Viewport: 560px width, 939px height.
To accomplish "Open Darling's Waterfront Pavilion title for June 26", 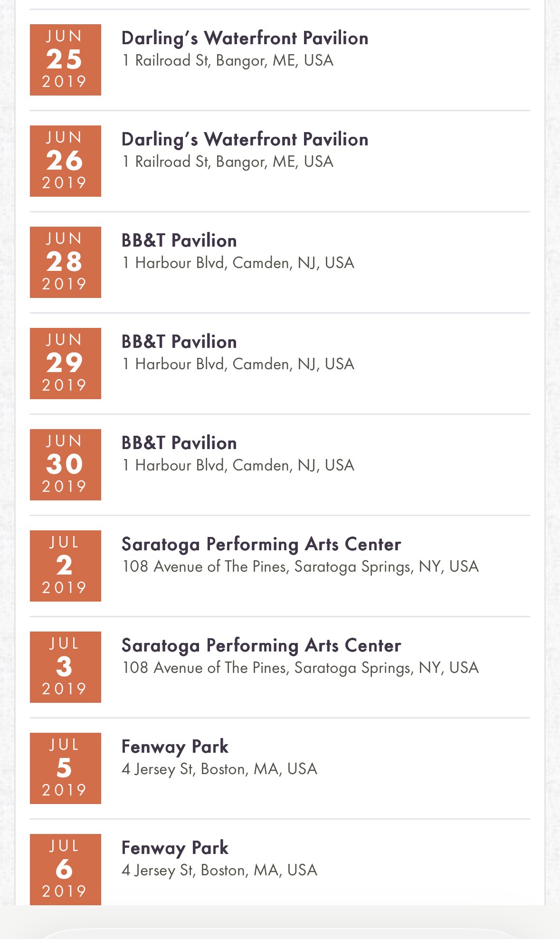I will click(x=245, y=140).
